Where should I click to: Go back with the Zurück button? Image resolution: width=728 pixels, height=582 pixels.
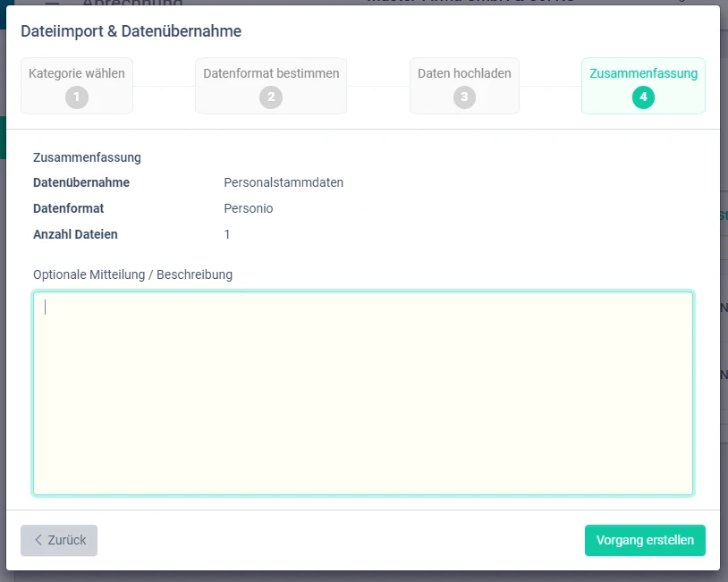[59, 540]
